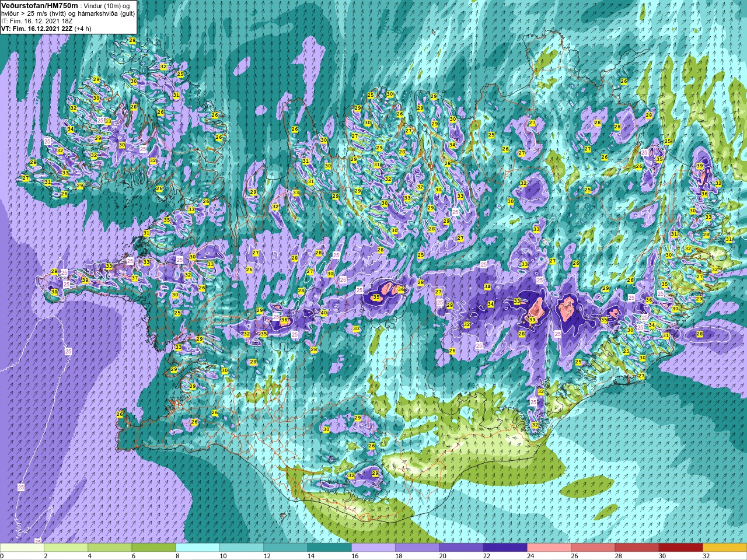Click the "24" tick label on the legend
Image resolution: width=747 pixels, height=560 pixels.
[x=530, y=556]
